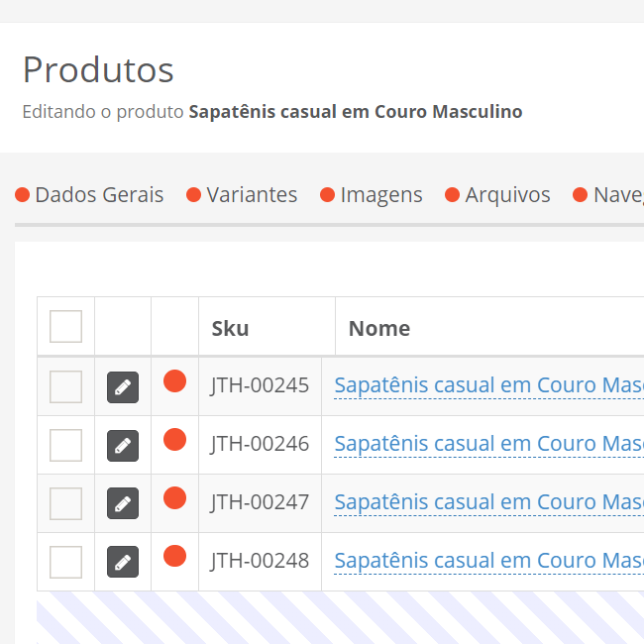Click red status dot for JTH-00248
The width and height of the screenshot is (644, 644).
174,557
